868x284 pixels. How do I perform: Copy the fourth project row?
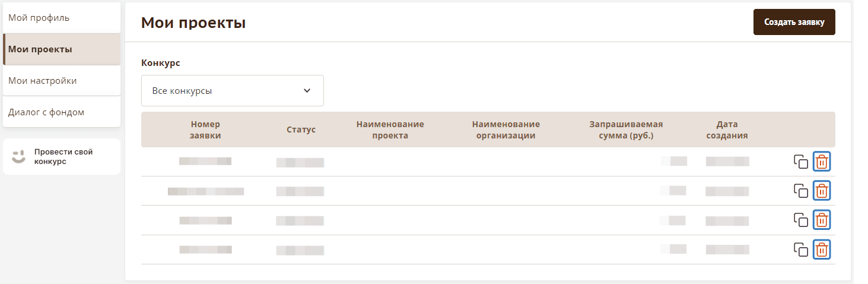(x=801, y=250)
